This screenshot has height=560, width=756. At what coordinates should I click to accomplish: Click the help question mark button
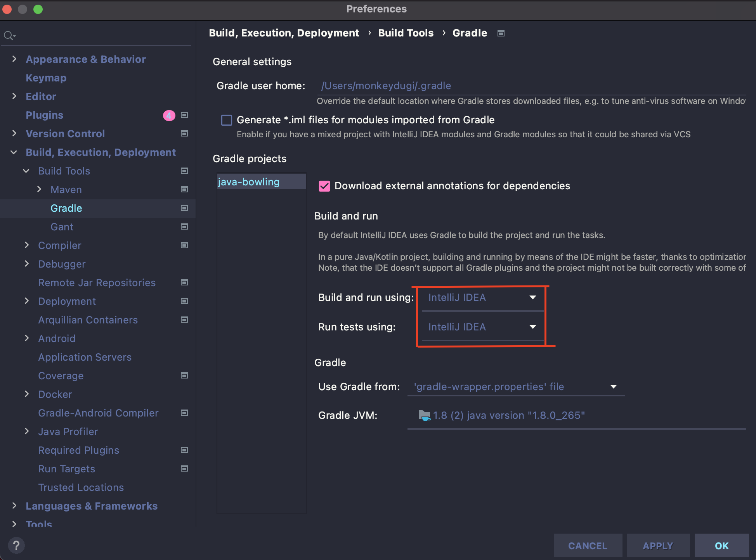[16, 545]
